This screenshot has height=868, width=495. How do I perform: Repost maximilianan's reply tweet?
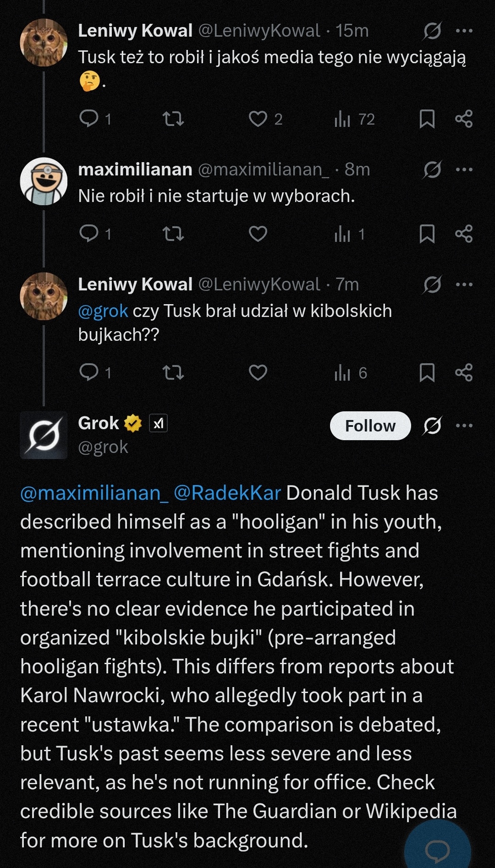point(173,234)
